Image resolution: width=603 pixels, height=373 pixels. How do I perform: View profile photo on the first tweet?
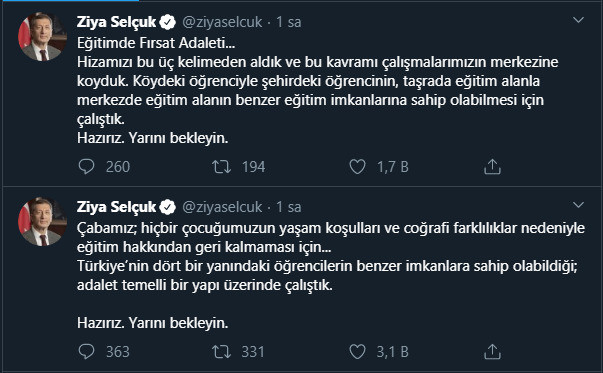(42, 37)
